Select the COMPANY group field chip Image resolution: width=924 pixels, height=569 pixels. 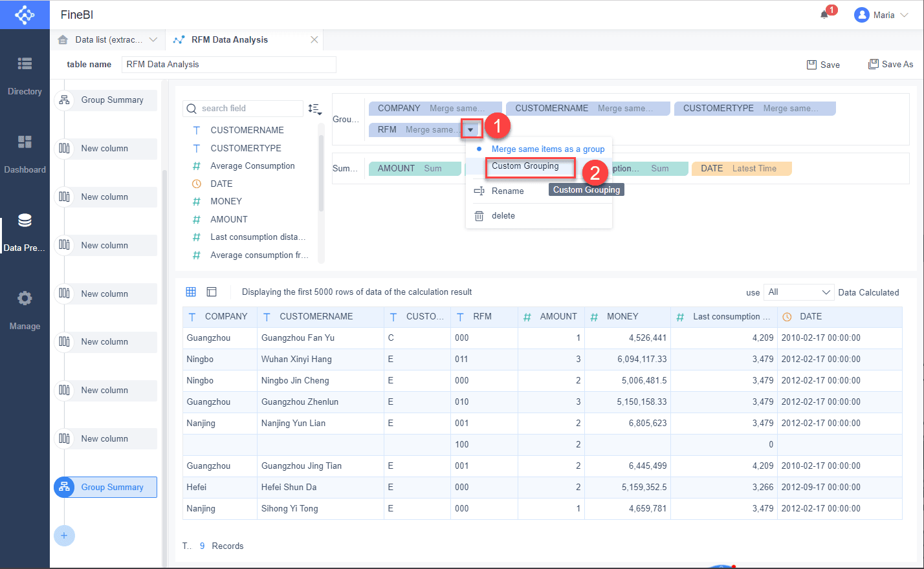435,109
